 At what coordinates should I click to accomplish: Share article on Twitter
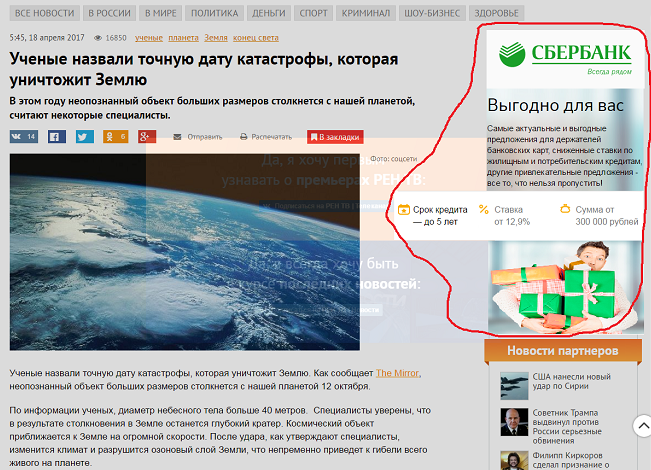pyautogui.click(x=85, y=137)
